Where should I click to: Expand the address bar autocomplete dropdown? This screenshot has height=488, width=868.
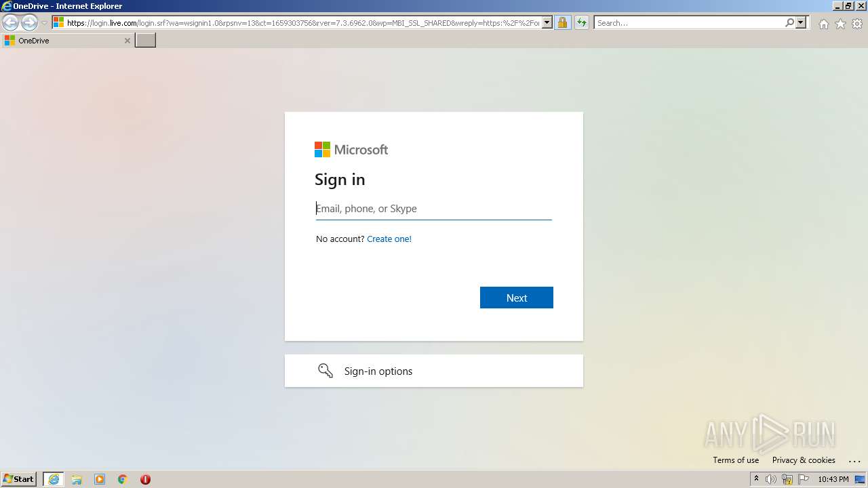point(547,22)
